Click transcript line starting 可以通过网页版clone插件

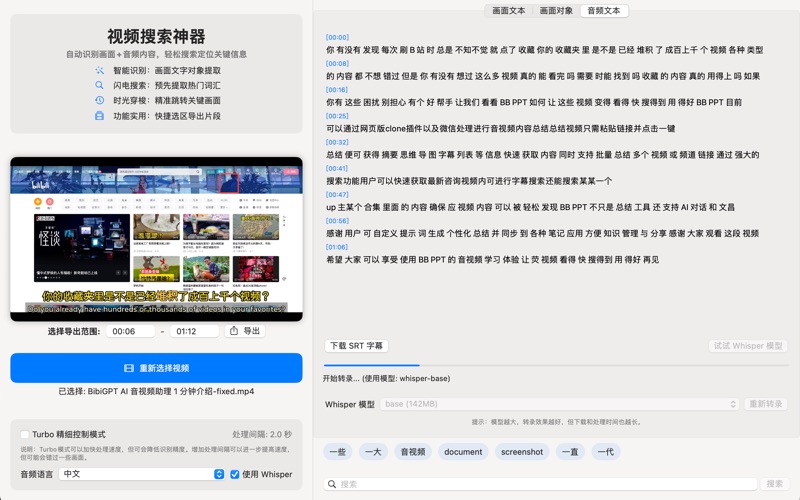pos(501,129)
